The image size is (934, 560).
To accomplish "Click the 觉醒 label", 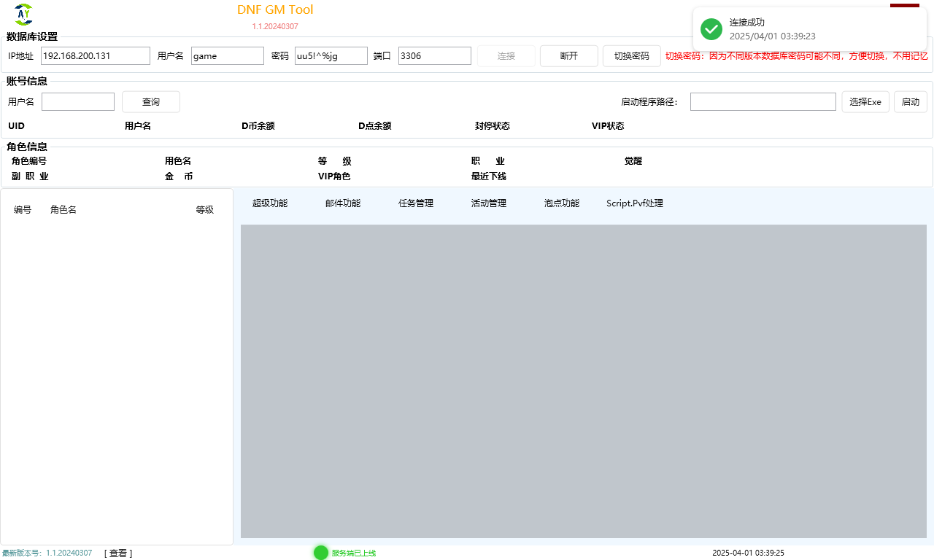I will coord(633,161).
